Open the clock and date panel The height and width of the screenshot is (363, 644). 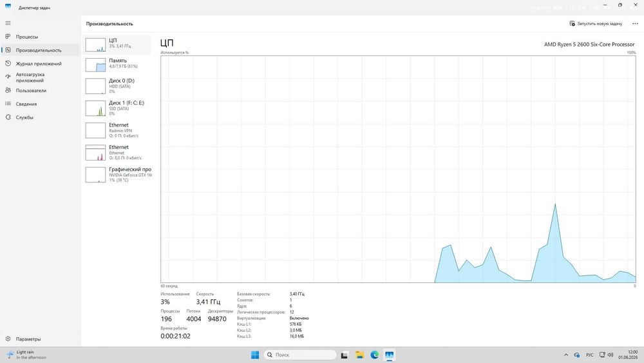[628, 355]
